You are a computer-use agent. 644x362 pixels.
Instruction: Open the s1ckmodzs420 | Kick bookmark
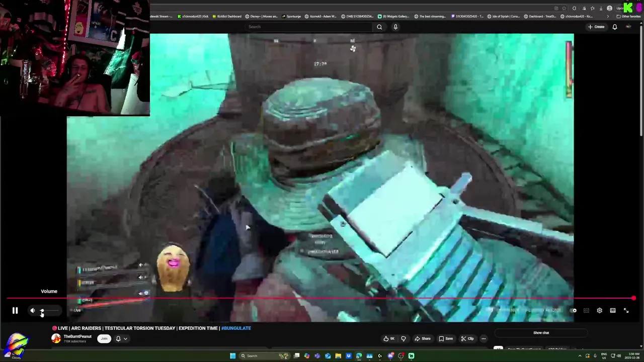pos(193,16)
